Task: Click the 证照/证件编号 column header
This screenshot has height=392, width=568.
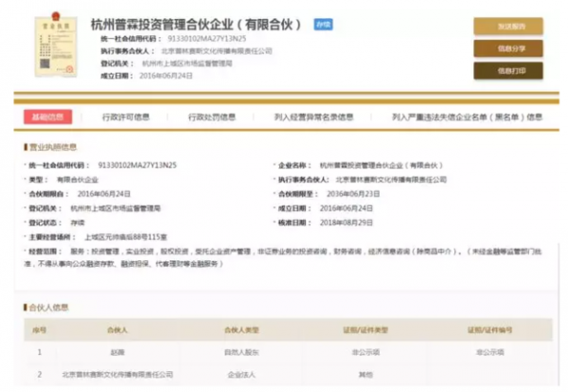Action: point(489,330)
